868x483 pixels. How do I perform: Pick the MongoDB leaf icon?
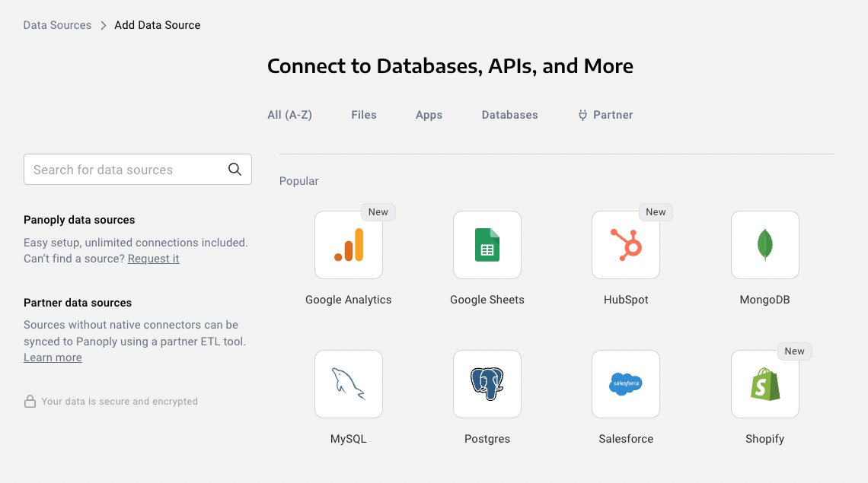(764, 245)
